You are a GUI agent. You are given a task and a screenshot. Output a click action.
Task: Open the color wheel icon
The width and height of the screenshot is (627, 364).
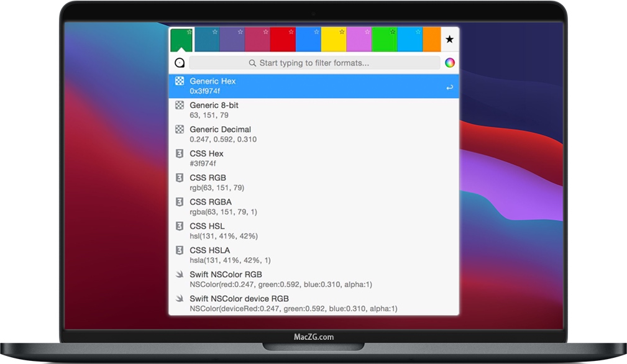coord(449,63)
